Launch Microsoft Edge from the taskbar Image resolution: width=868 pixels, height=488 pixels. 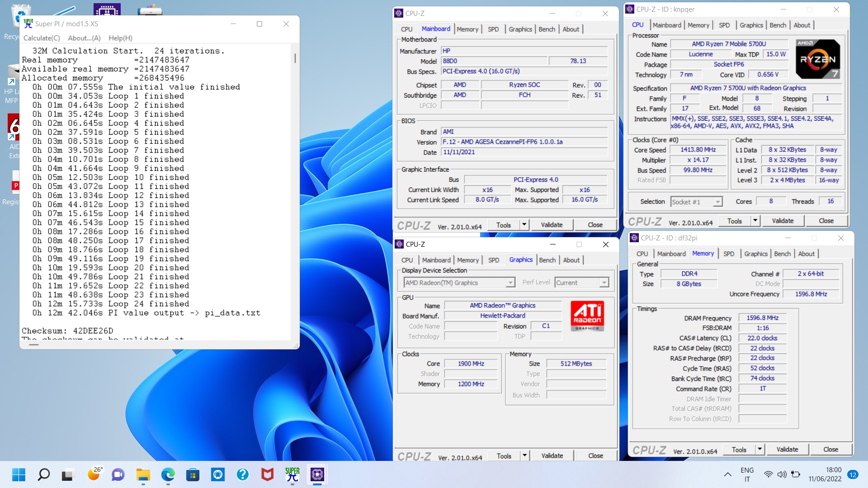click(168, 474)
